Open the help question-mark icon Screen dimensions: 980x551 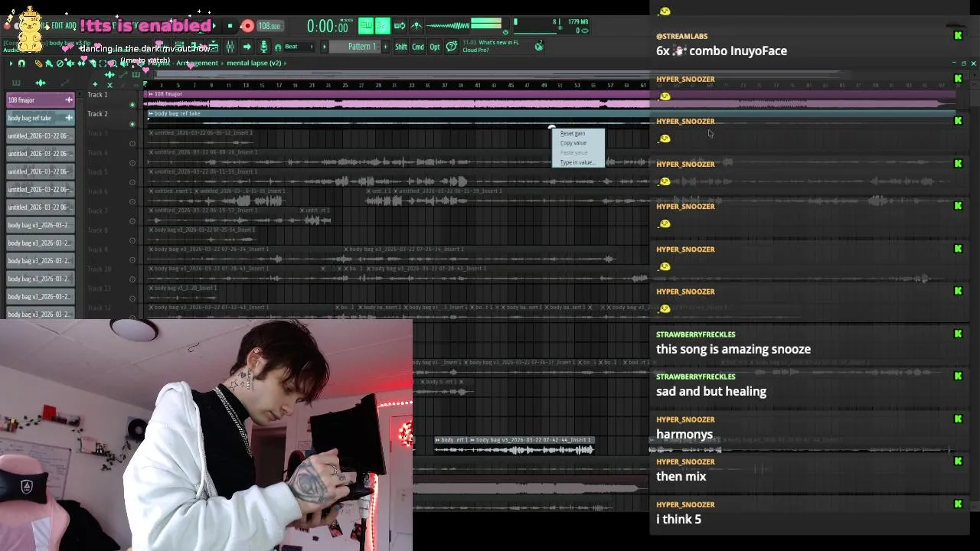[x=452, y=47]
